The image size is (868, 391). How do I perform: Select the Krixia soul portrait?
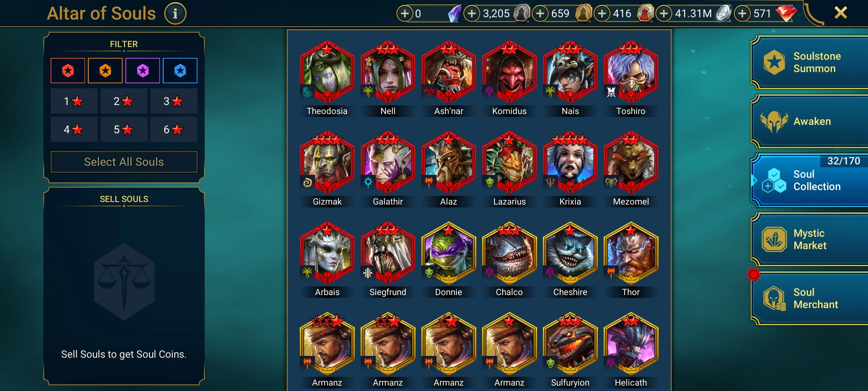point(570,162)
